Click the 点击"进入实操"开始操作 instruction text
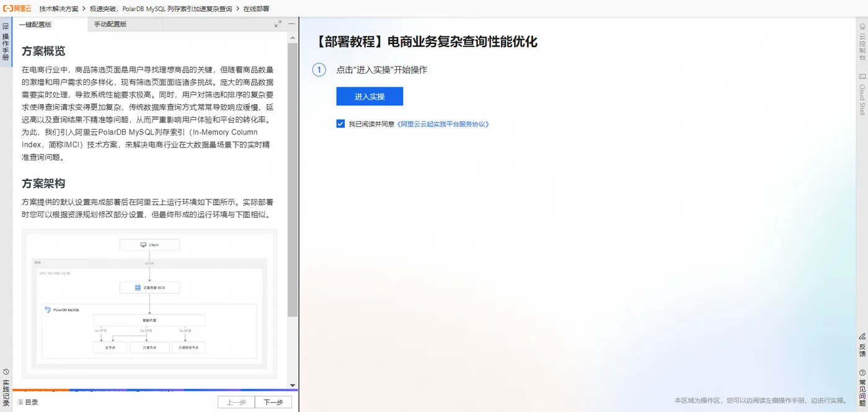 coord(382,70)
